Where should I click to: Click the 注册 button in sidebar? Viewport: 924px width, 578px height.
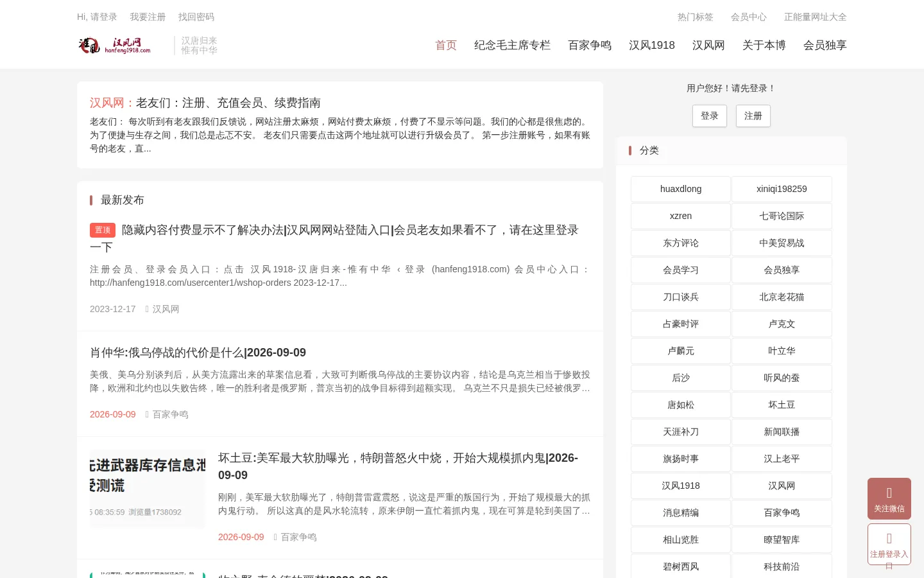tap(753, 116)
